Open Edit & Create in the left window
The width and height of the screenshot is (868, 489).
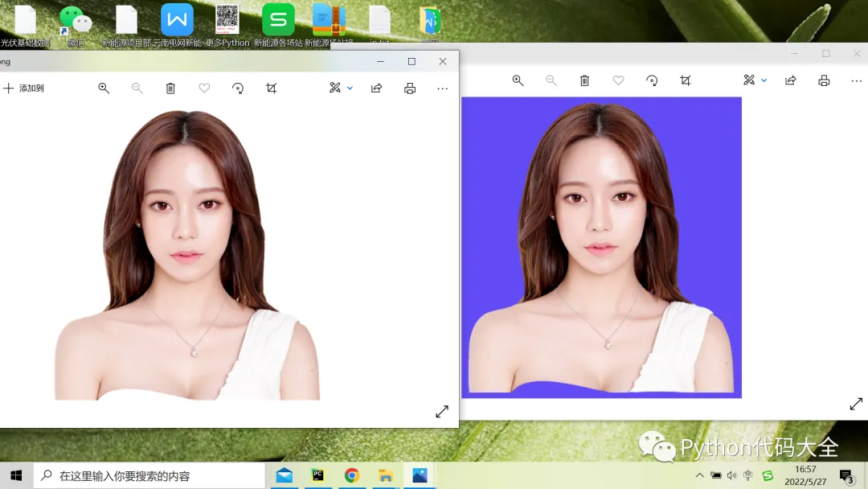(335, 88)
